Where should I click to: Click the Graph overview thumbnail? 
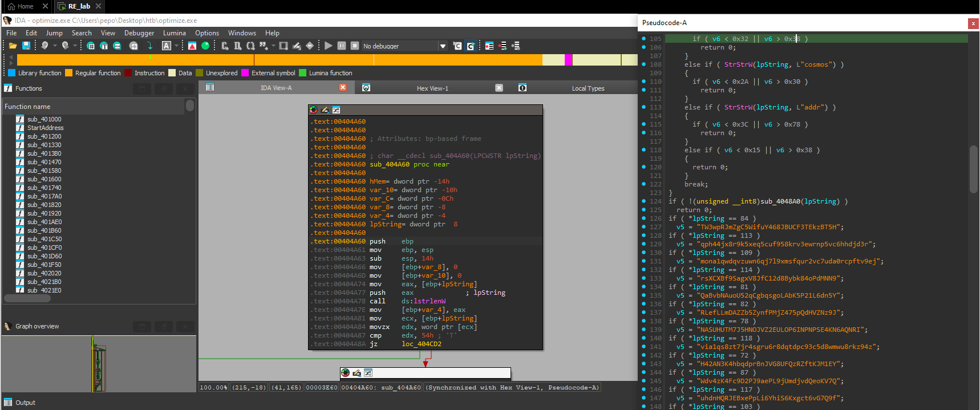point(99,364)
